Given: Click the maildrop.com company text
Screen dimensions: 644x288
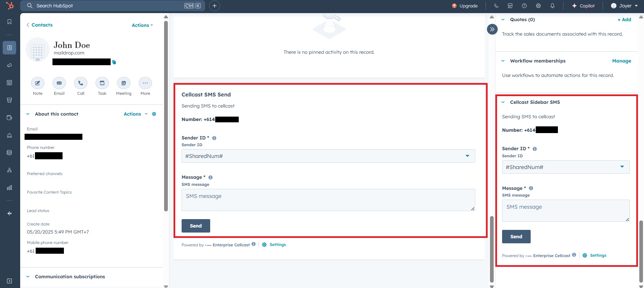Looking at the screenshot, I should coord(69,53).
